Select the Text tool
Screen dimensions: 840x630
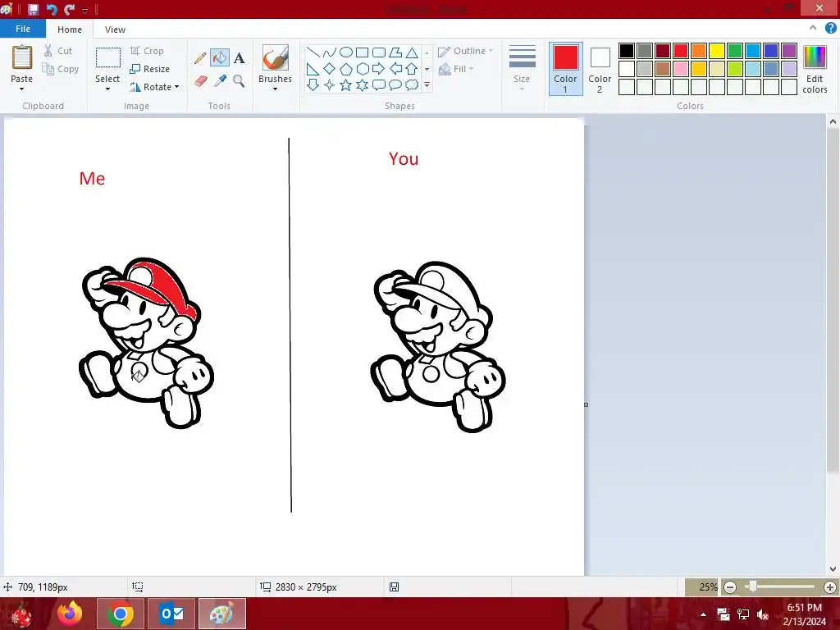tap(239, 58)
